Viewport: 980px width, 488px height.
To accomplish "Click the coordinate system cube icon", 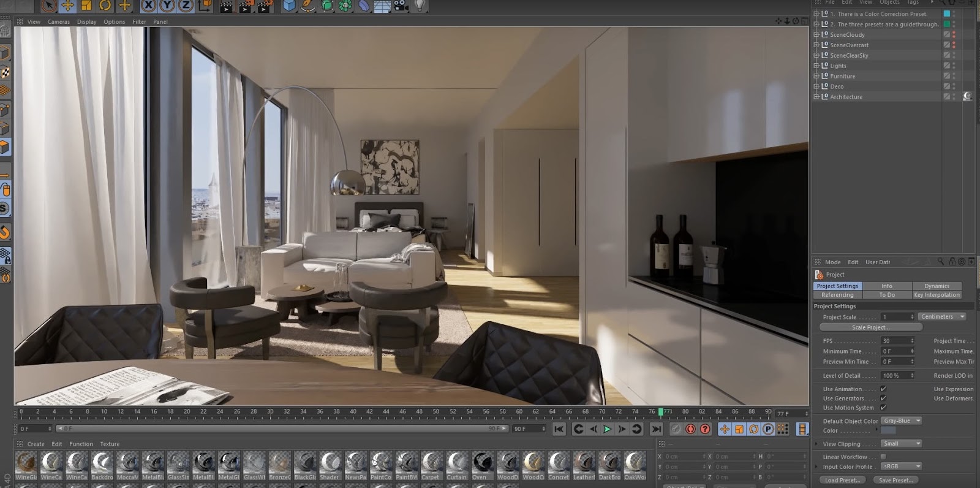I will click(x=205, y=6).
